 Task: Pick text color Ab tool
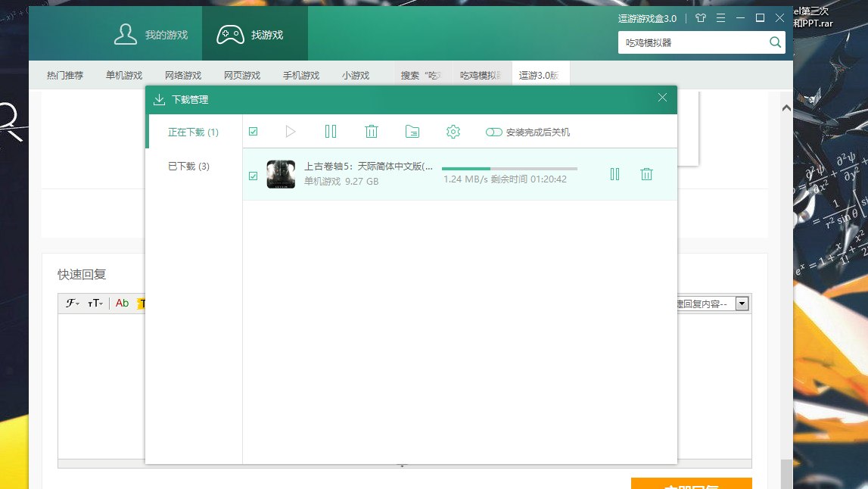123,303
